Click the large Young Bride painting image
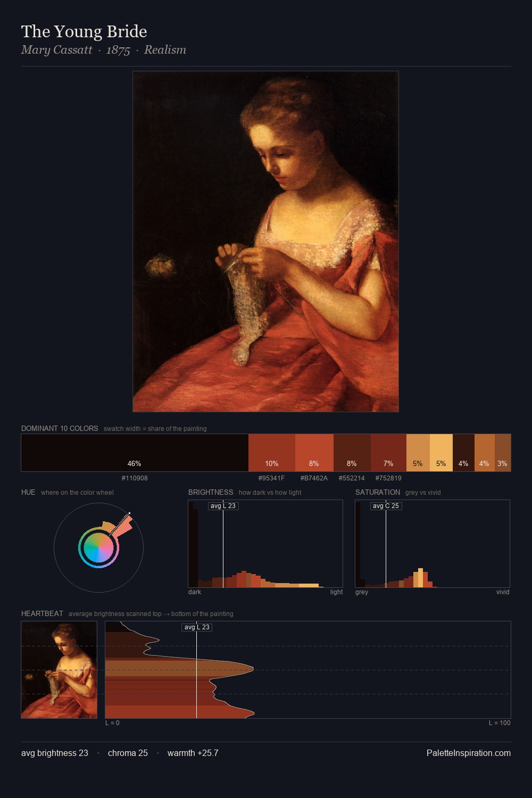This screenshot has width=532, height=798. click(x=265, y=242)
